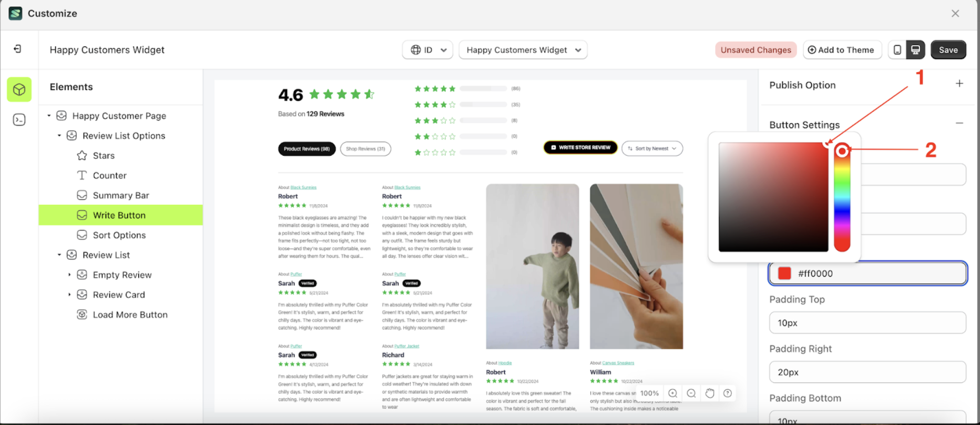Open the Happy Customers Widget dropdown

pyautogui.click(x=523, y=50)
